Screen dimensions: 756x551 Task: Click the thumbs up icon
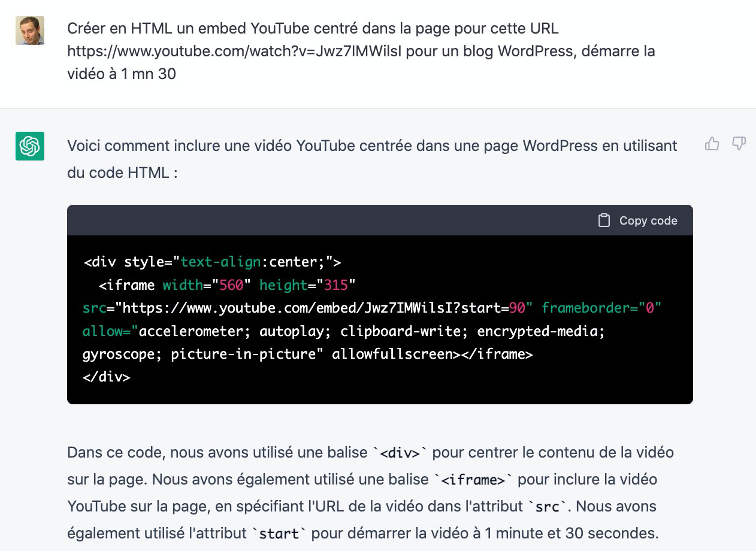coord(712,144)
